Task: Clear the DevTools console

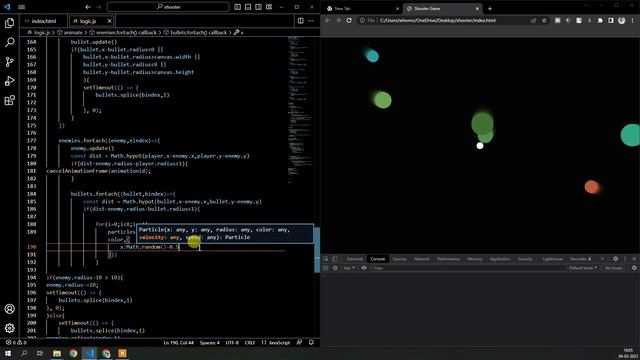Action: 335,268
